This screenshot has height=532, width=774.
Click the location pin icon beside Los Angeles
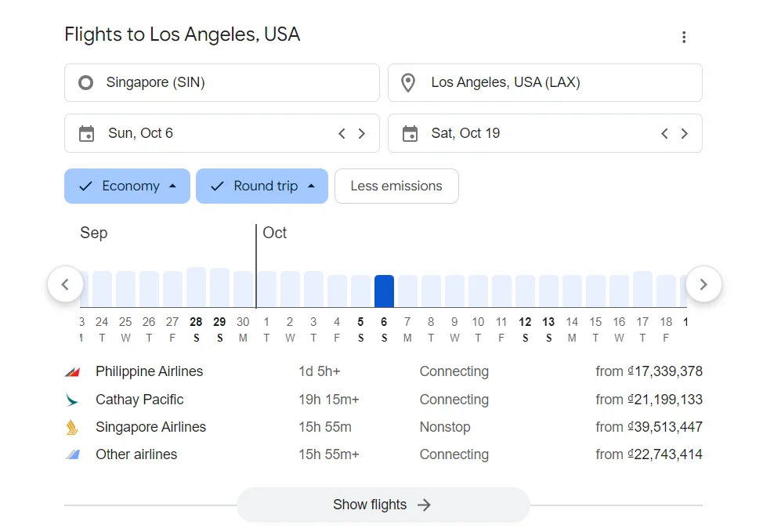pos(408,83)
